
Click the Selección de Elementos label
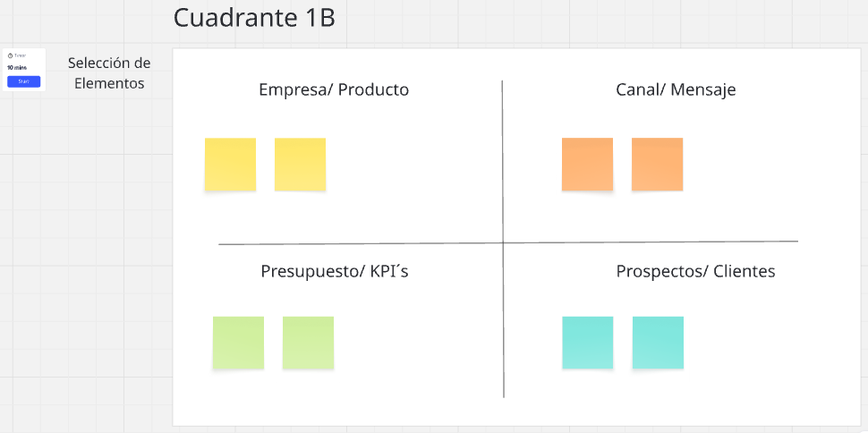[109, 73]
